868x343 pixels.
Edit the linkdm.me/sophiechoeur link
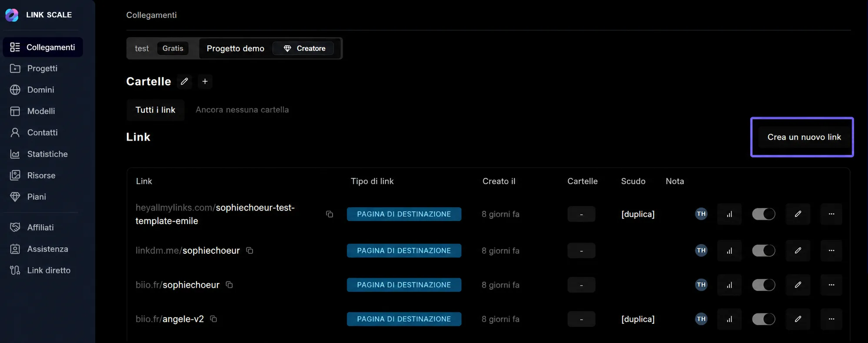[x=798, y=250]
